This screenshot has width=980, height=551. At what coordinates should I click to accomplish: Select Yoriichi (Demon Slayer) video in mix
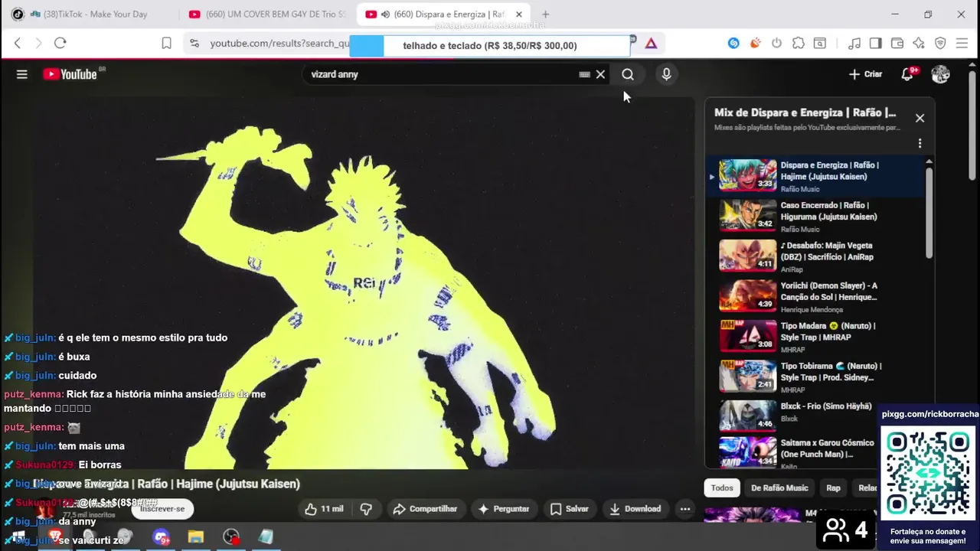(815, 296)
